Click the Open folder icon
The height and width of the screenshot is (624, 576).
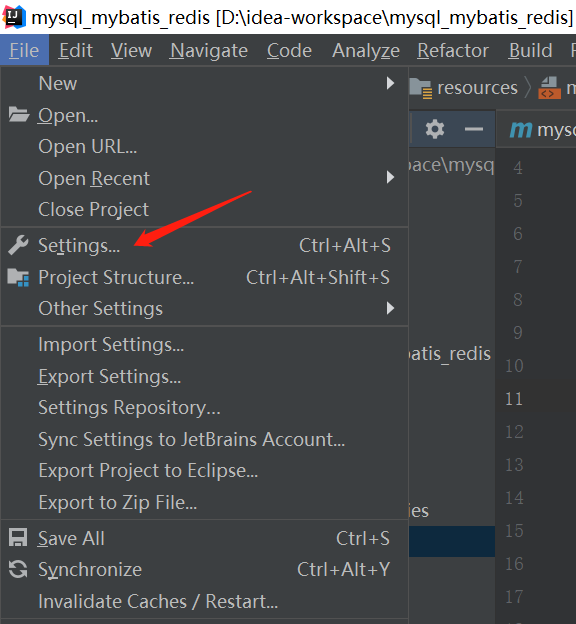coord(19,115)
